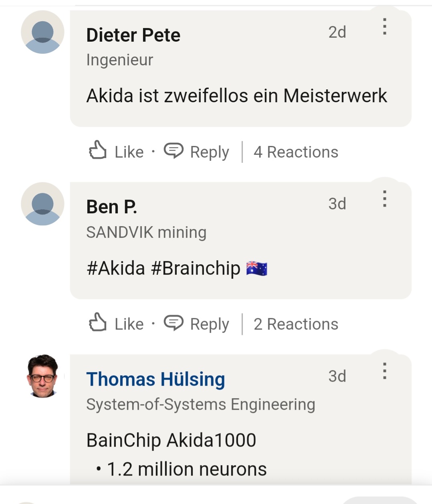Click thumbs-up icon under Dieter Pete's comment
The height and width of the screenshot is (504, 432).
point(97,150)
